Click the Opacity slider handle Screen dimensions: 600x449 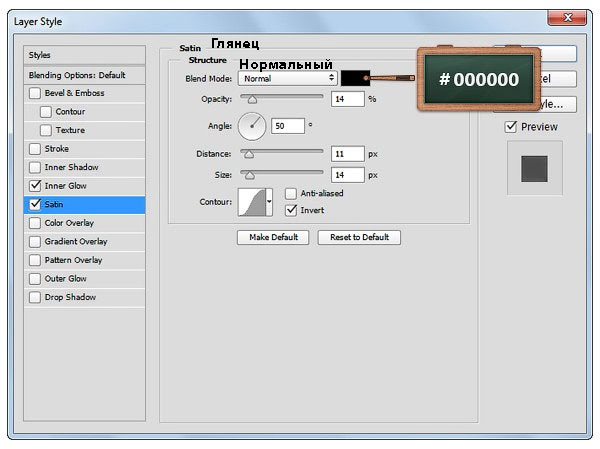point(252,100)
